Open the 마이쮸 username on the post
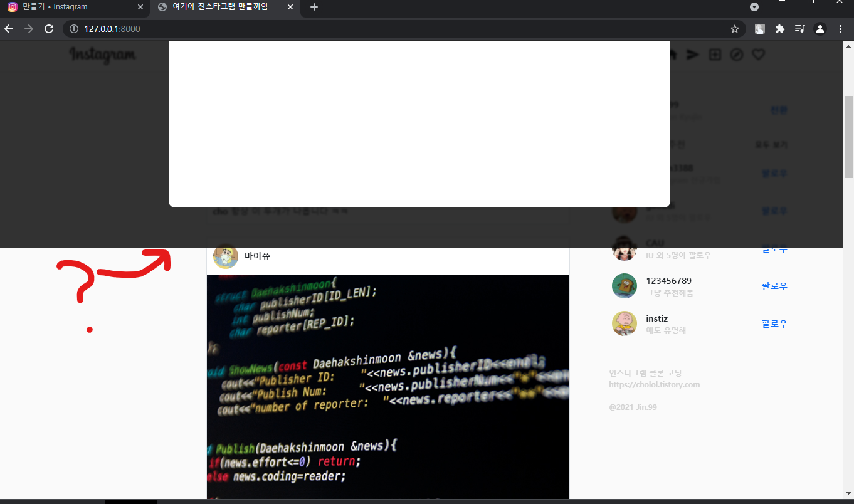The image size is (854, 504). [257, 256]
